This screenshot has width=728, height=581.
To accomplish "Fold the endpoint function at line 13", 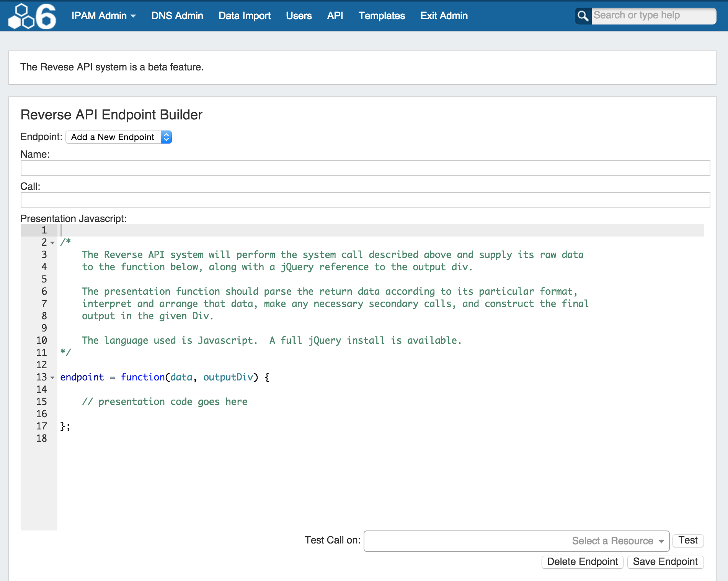I will [52, 377].
